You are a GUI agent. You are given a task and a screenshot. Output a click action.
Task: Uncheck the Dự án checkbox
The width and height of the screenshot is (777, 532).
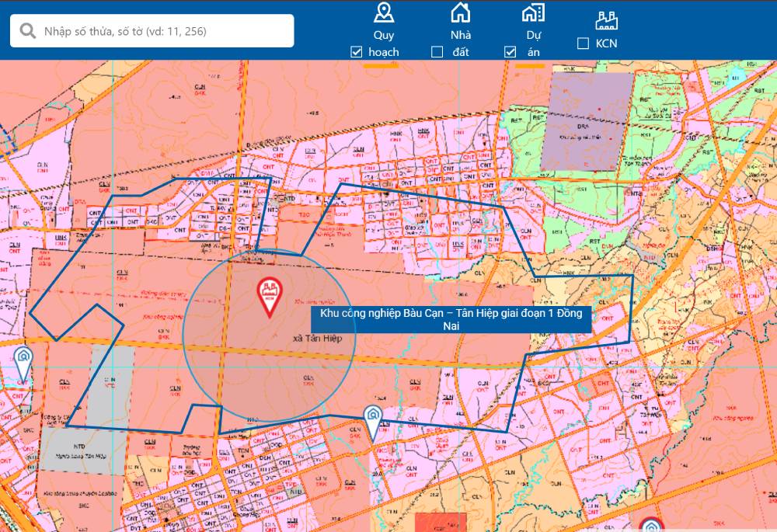[x=510, y=52]
